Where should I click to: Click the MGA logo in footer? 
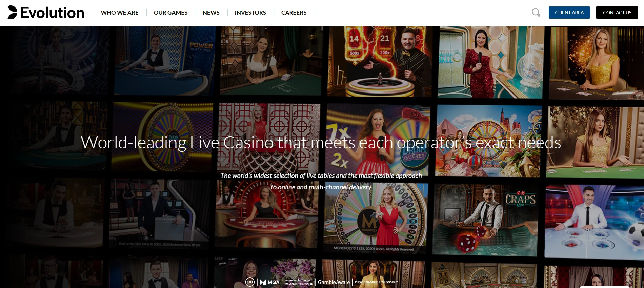point(269,282)
